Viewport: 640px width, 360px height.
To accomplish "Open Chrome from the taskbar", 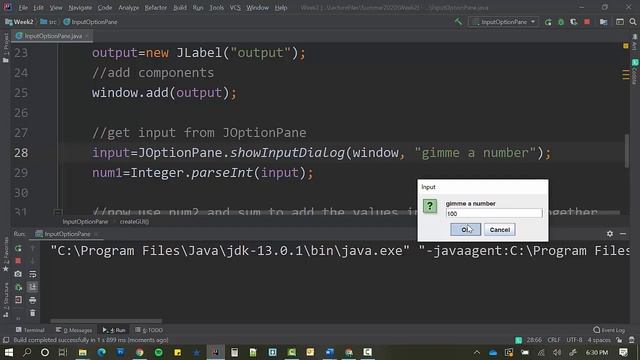I will tap(140, 352).
